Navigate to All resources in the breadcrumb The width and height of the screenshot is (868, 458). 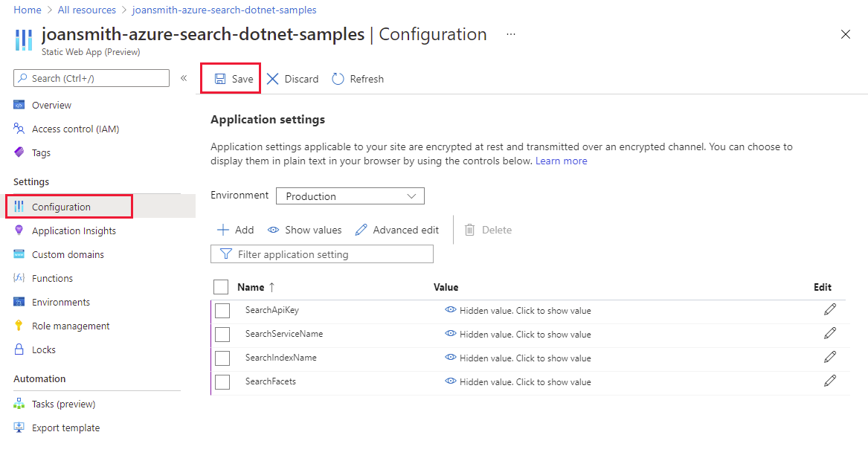click(86, 10)
